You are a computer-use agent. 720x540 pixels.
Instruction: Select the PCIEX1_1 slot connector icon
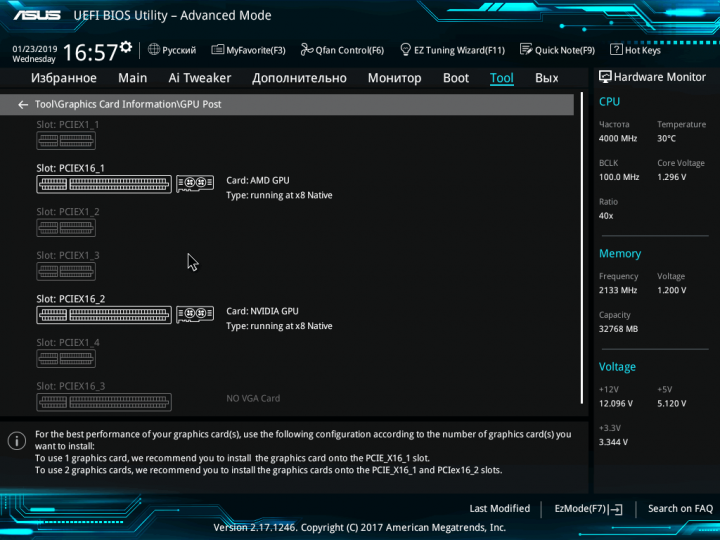pos(66,141)
